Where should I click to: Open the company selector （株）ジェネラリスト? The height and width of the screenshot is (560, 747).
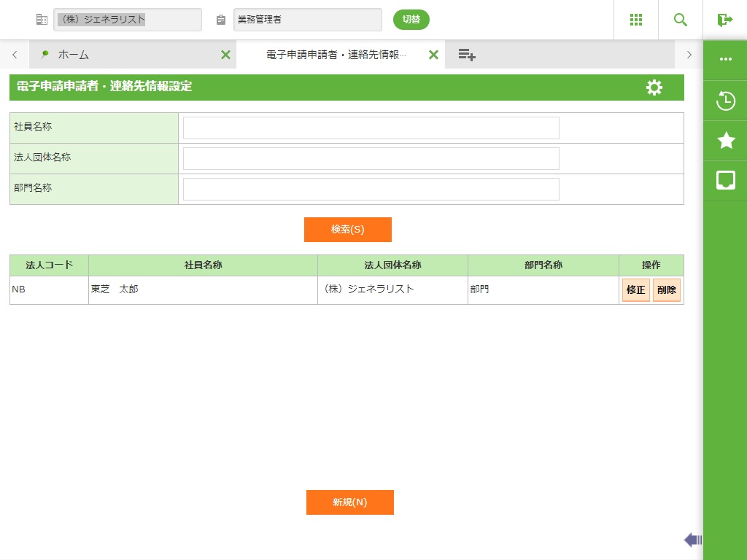128,20
